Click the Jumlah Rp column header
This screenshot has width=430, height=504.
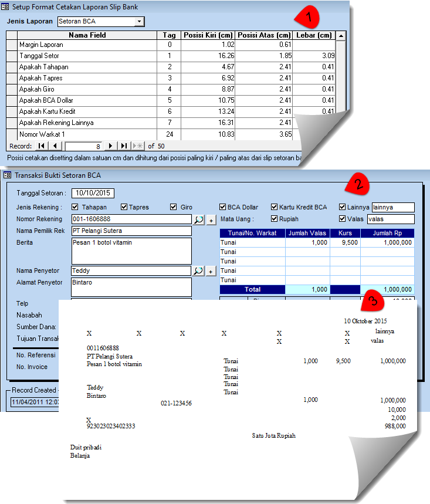point(387,233)
